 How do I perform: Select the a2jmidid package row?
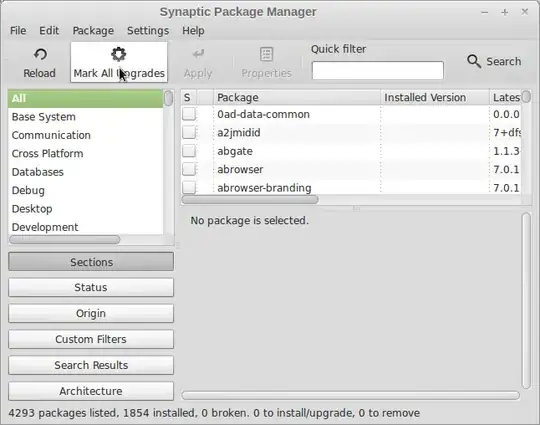(x=351, y=132)
